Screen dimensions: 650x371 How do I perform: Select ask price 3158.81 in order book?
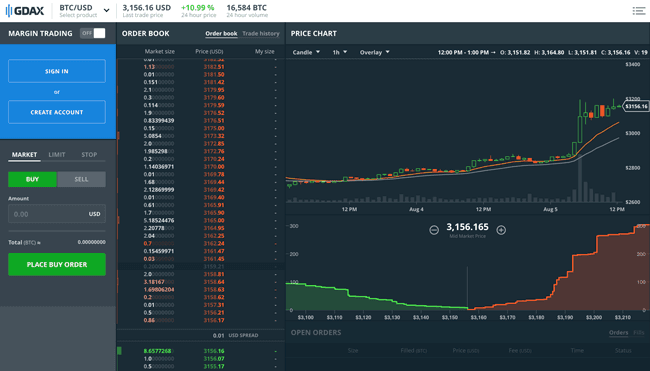214,274
